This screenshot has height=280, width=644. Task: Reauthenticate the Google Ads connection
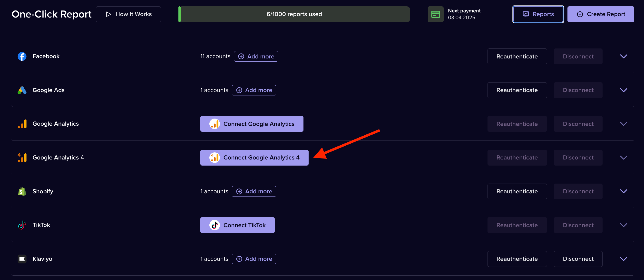coord(517,90)
